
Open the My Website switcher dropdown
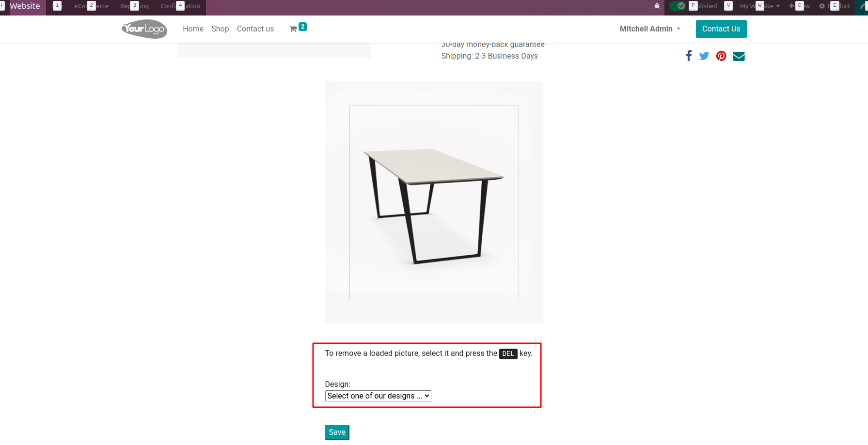point(759,6)
